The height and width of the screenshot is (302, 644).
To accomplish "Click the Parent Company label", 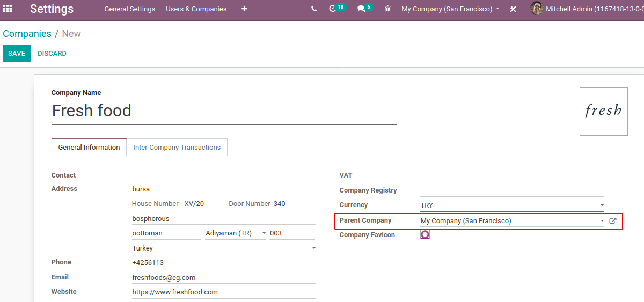I will coord(365,220).
